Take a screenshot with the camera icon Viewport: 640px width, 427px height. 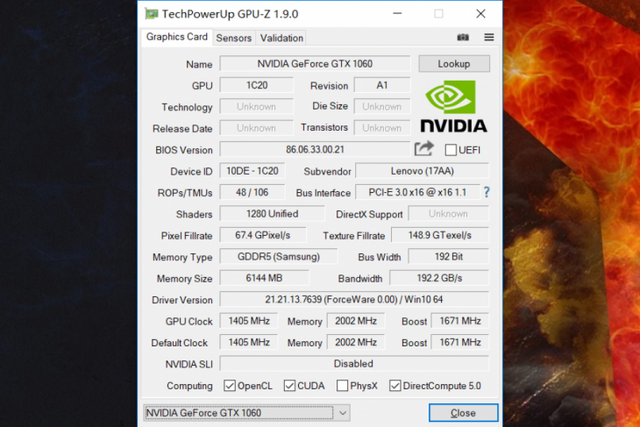tap(463, 37)
